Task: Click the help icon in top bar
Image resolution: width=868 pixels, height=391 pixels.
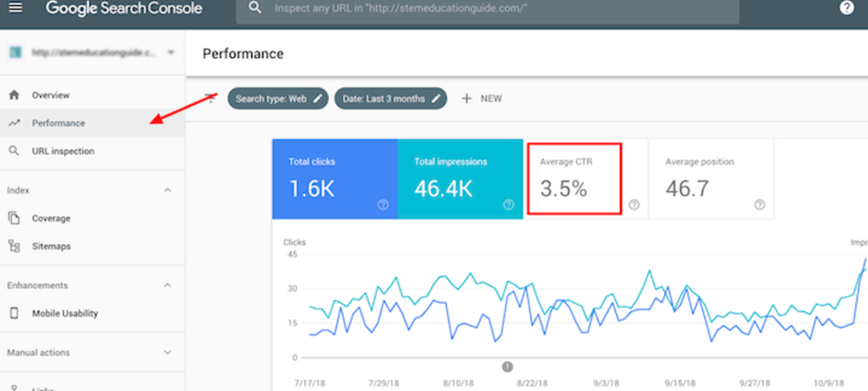Action: 847,8
